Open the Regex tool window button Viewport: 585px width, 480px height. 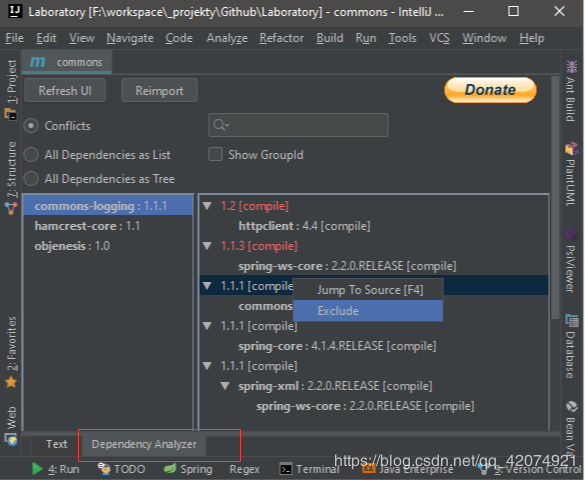point(244,469)
